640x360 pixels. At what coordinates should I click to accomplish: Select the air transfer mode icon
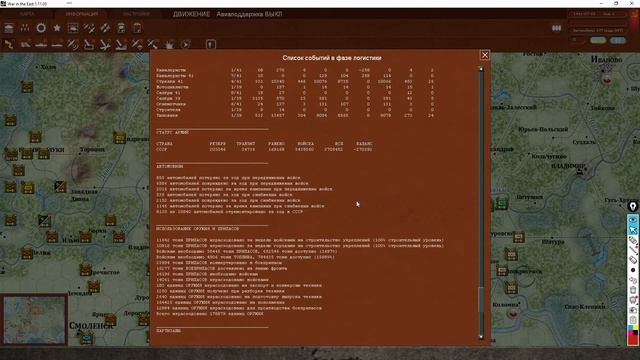[x=153, y=44]
